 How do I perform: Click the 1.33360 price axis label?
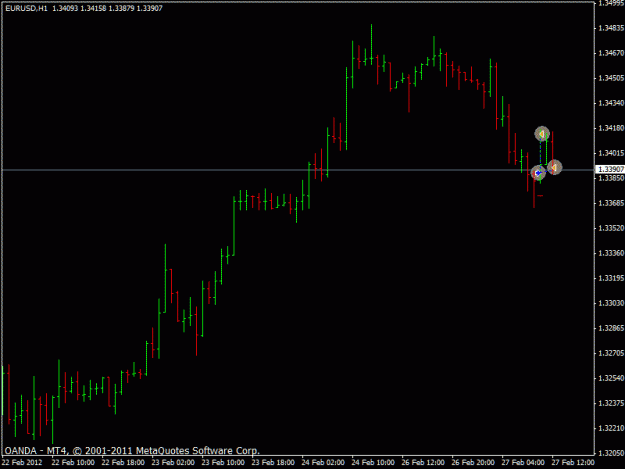(611, 253)
